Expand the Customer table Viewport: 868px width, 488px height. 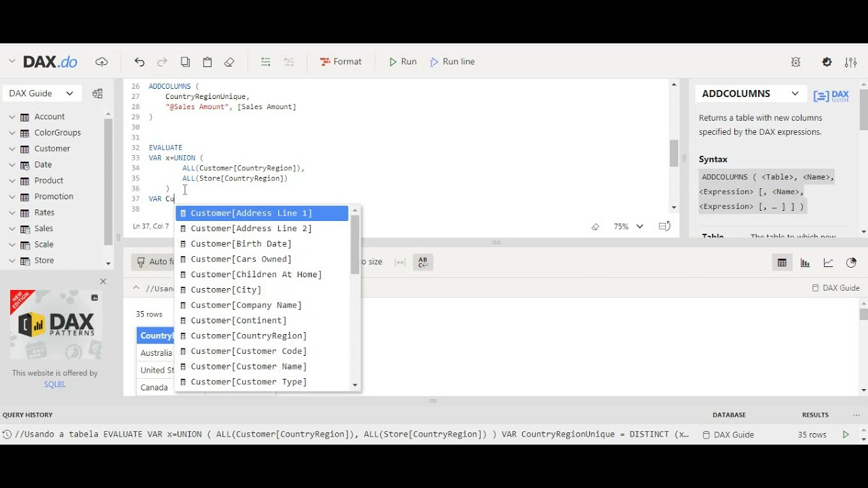[12, 148]
